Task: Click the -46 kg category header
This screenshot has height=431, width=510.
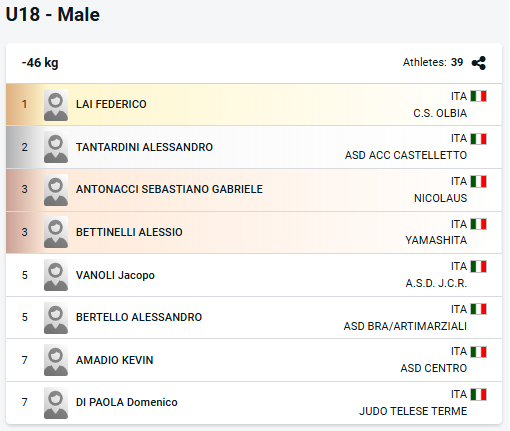Action: click(x=40, y=63)
